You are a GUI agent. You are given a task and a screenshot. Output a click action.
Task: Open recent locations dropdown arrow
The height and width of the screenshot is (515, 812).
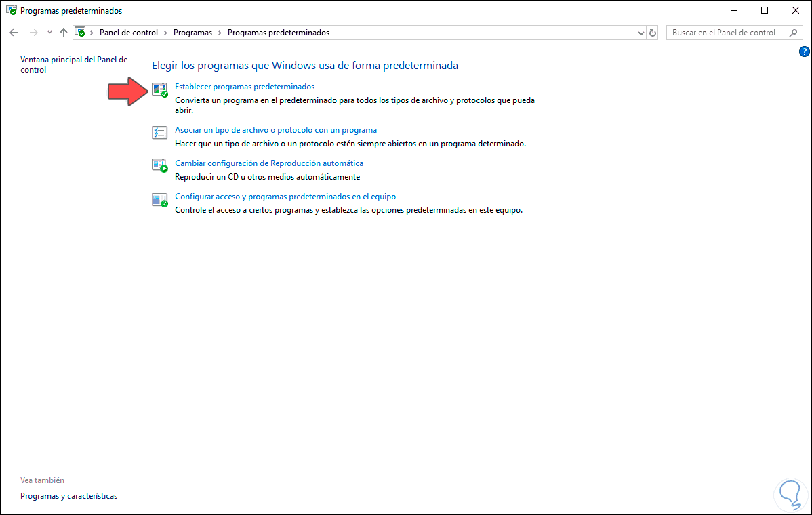tap(49, 32)
